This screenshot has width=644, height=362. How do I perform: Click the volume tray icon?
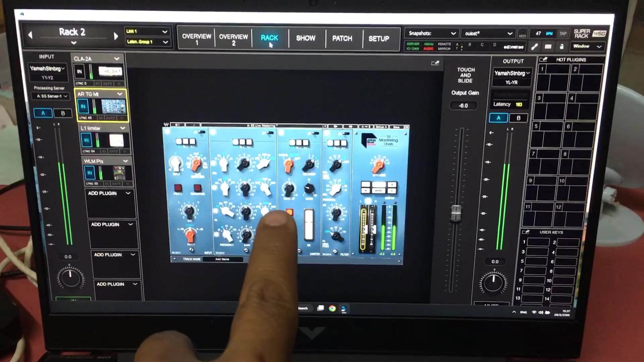(x=540, y=312)
